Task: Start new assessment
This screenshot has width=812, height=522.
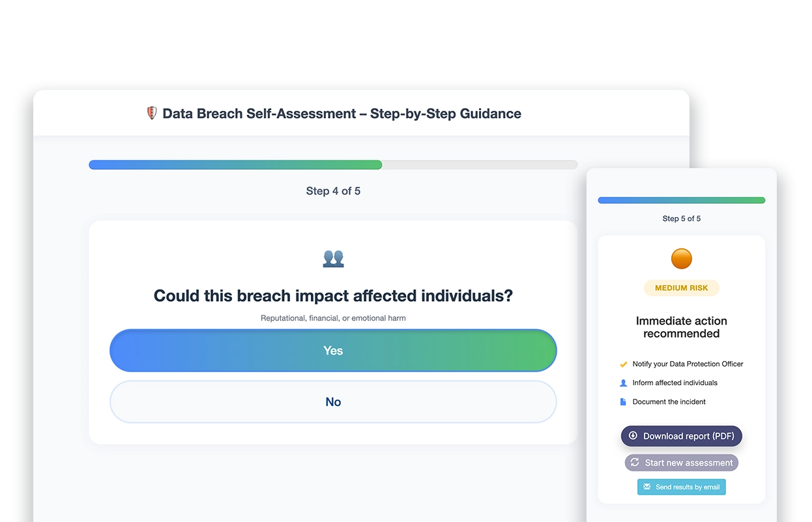Action: pyautogui.click(x=682, y=463)
